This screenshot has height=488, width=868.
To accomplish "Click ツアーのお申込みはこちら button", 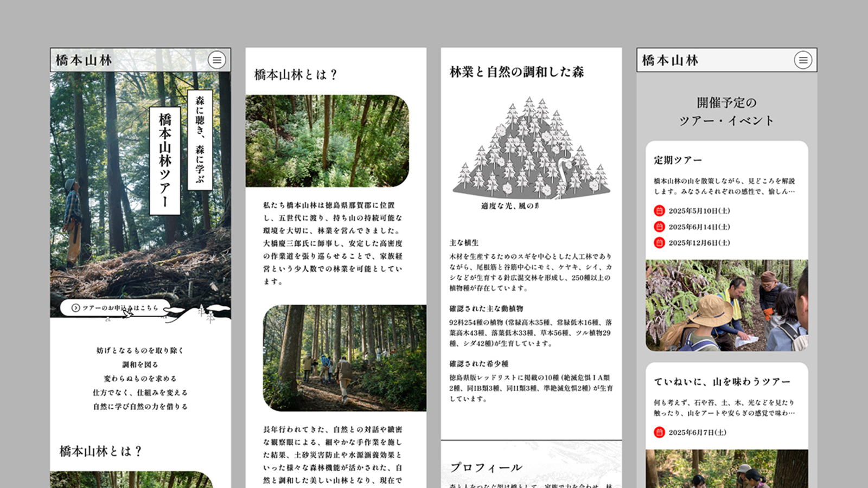I will pyautogui.click(x=115, y=307).
